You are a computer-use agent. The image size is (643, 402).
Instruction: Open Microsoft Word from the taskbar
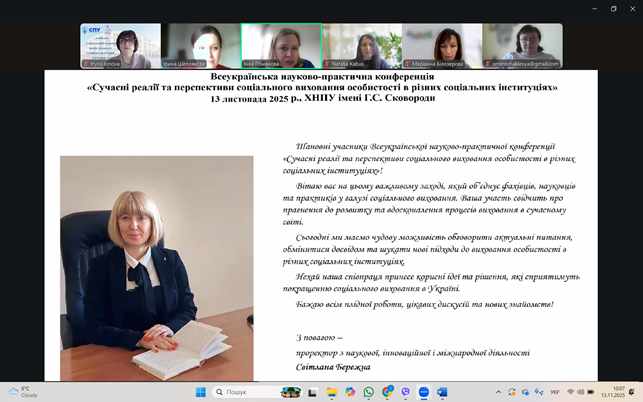point(442,392)
